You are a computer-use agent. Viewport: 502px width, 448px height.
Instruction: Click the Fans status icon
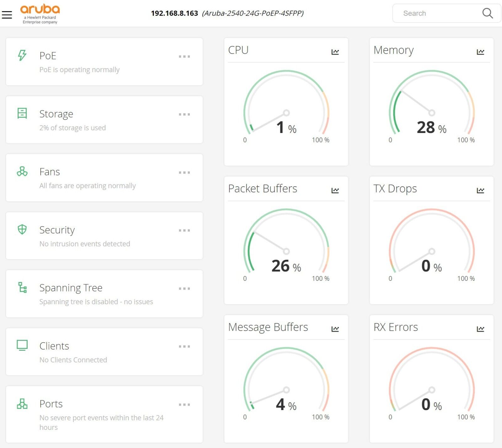pos(22,171)
